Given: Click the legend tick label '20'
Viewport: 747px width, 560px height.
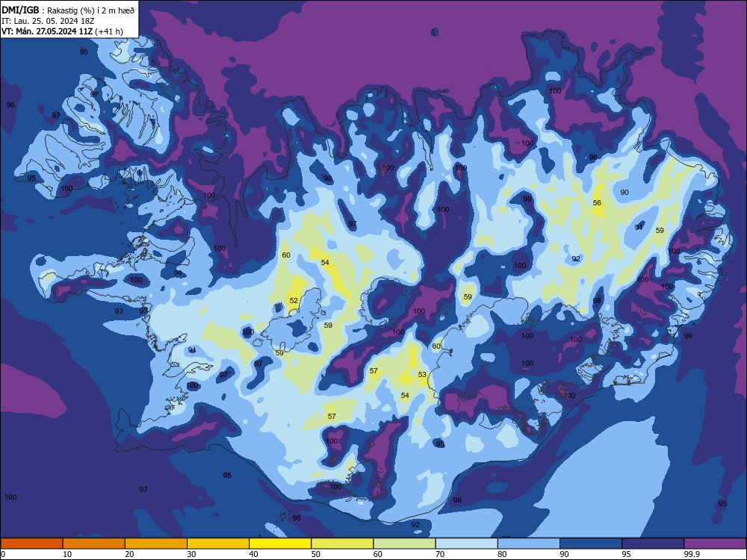Looking at the screenshot, I should point(129,554).
